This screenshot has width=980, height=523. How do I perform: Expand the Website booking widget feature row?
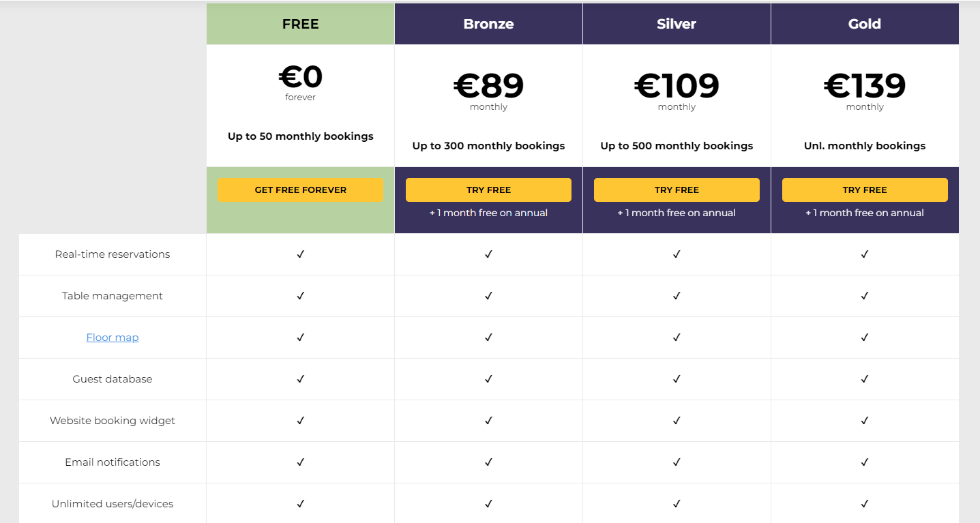point(113,421)
